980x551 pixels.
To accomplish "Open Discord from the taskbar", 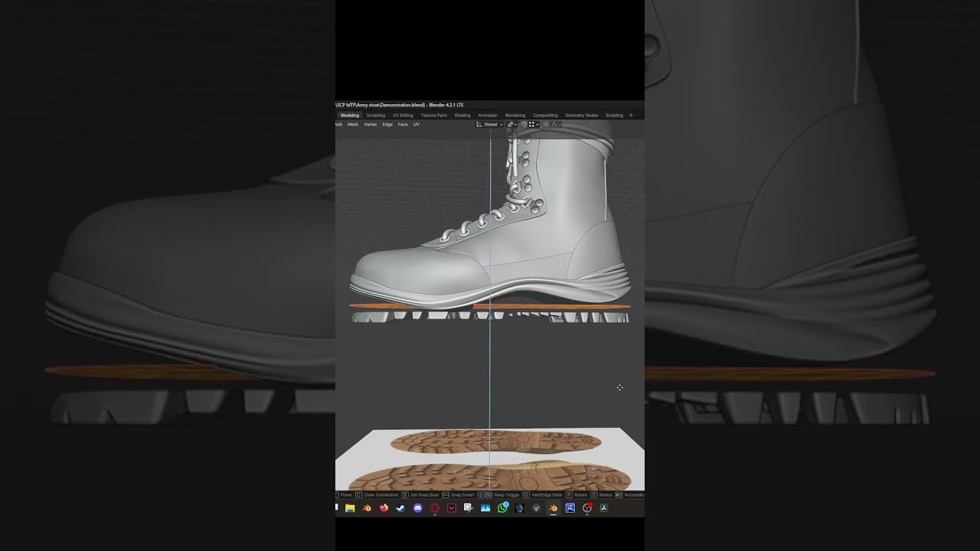I will coord(417,508).
